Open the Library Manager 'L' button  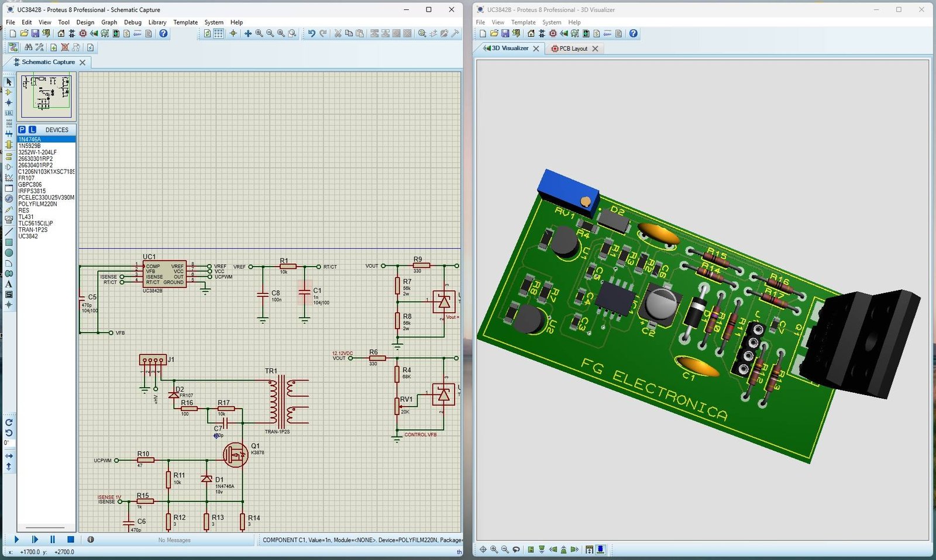click(x=32, y=130)
